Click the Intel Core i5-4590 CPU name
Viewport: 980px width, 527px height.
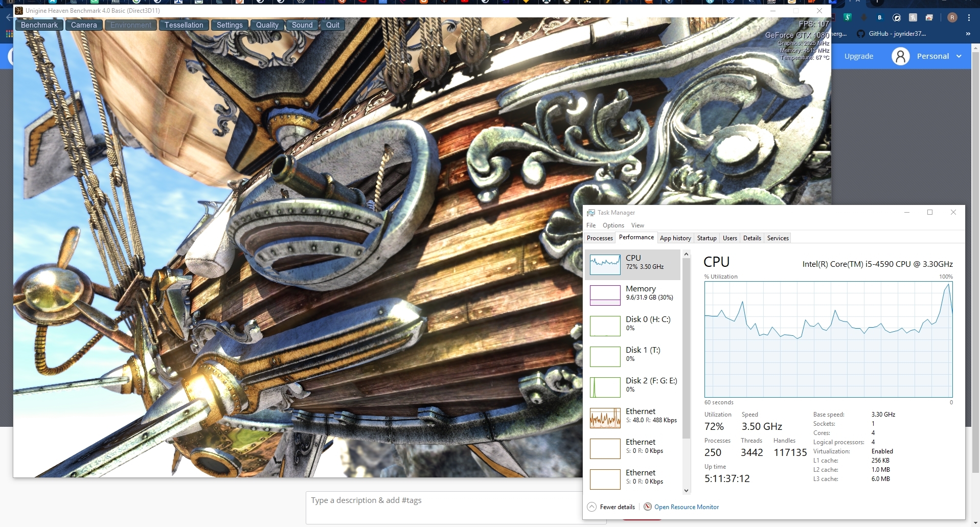tap(877, 264)
